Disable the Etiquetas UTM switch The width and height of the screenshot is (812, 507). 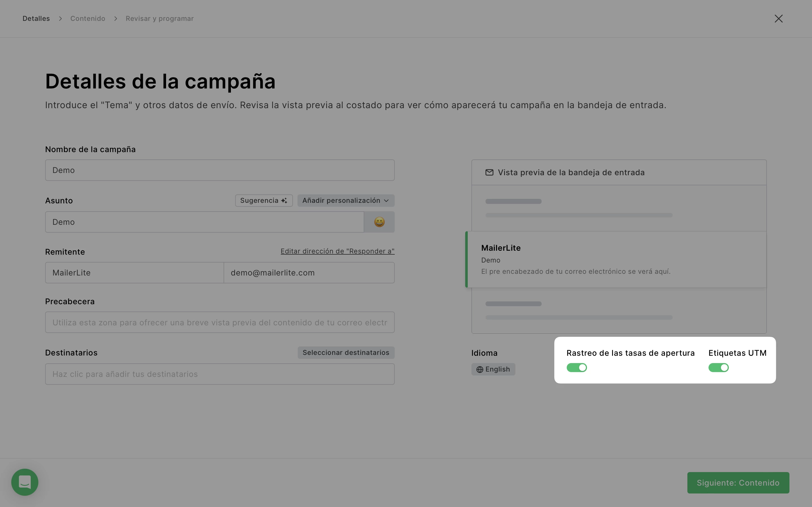(x=718, y=368)
